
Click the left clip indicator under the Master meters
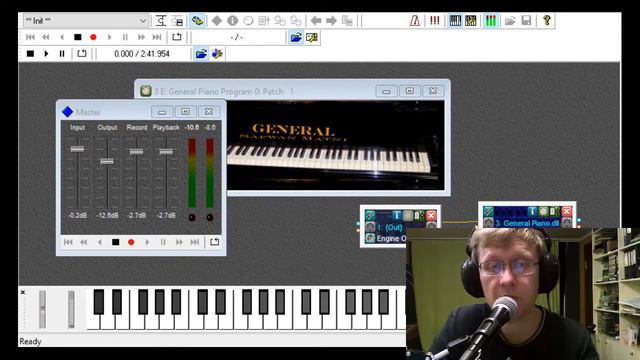192,218
